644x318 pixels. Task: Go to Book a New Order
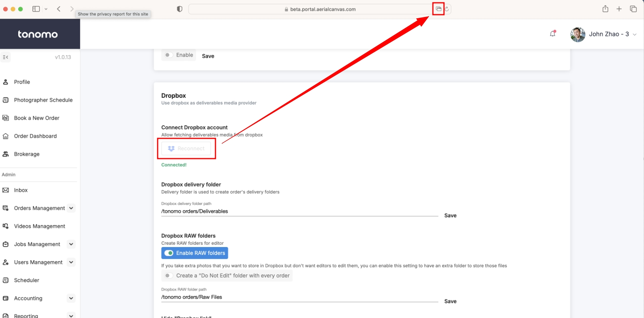pyautogui.click(x=36, y=118)
